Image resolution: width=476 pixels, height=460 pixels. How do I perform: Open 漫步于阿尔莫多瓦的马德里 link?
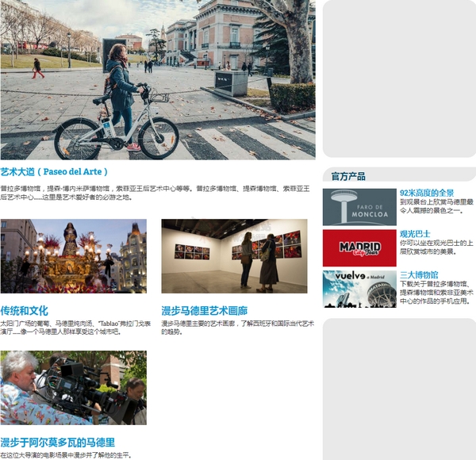(58, 443)
